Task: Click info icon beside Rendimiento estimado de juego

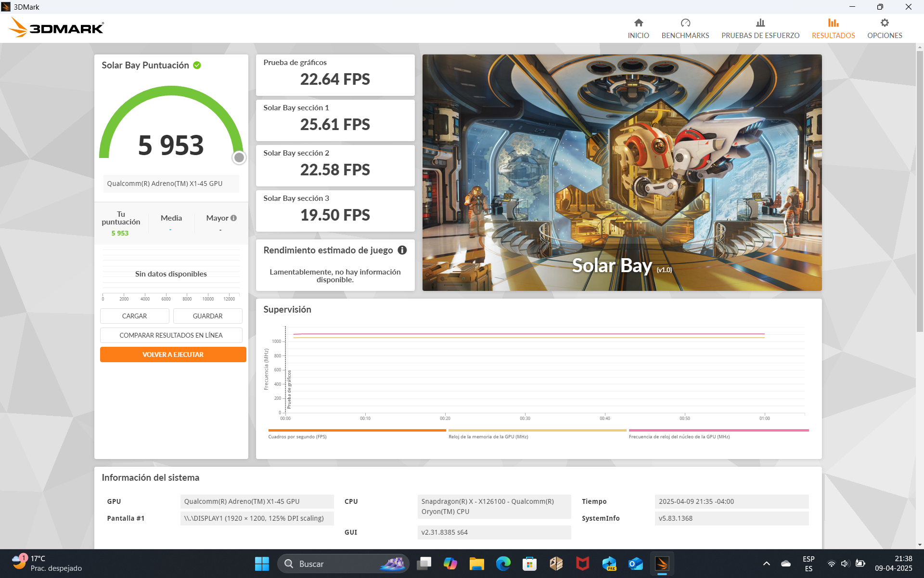Action: tap(402, 250)
